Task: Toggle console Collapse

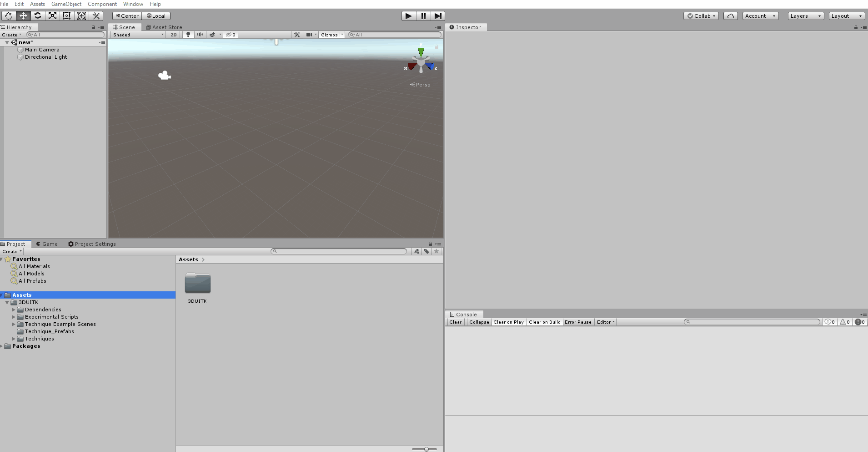Action: coord(479,322)
